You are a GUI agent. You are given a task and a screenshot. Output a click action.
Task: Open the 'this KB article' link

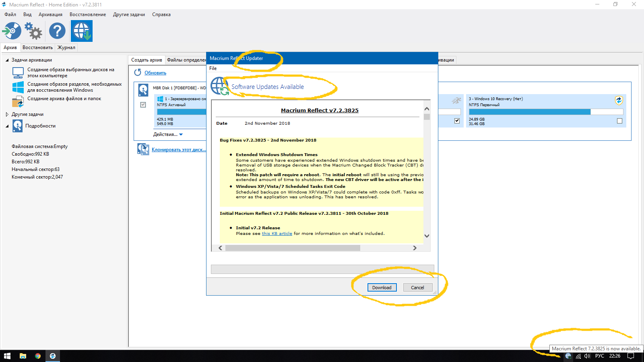click(277, 233)
